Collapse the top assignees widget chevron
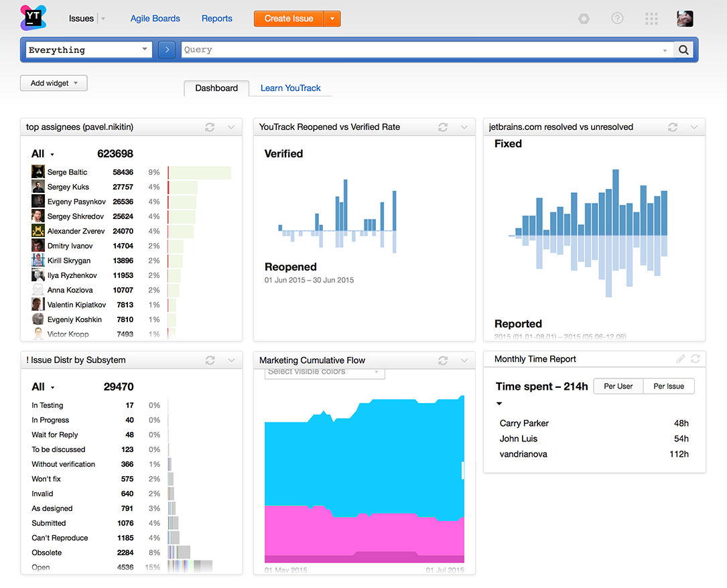This screenshot has width=727, height=588. pyautogui.click(x=231, y=127)
